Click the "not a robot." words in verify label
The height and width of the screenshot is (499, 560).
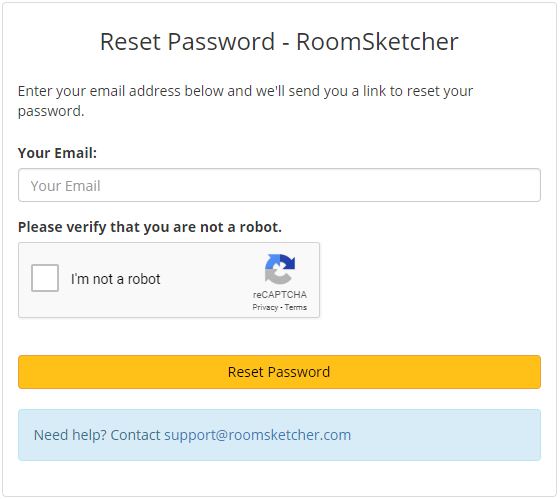click(241, 227)
